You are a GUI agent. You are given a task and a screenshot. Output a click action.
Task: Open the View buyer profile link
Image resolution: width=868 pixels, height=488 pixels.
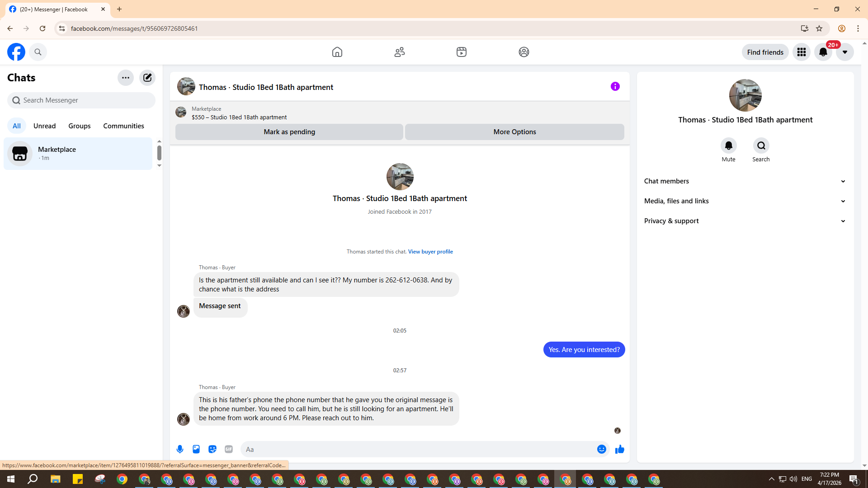tap(430, 252)
